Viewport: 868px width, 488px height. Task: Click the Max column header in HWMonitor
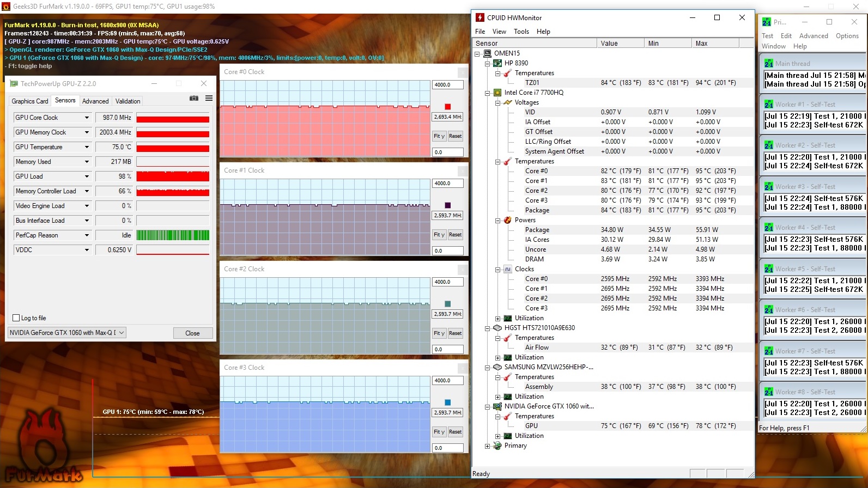(715, 44)
